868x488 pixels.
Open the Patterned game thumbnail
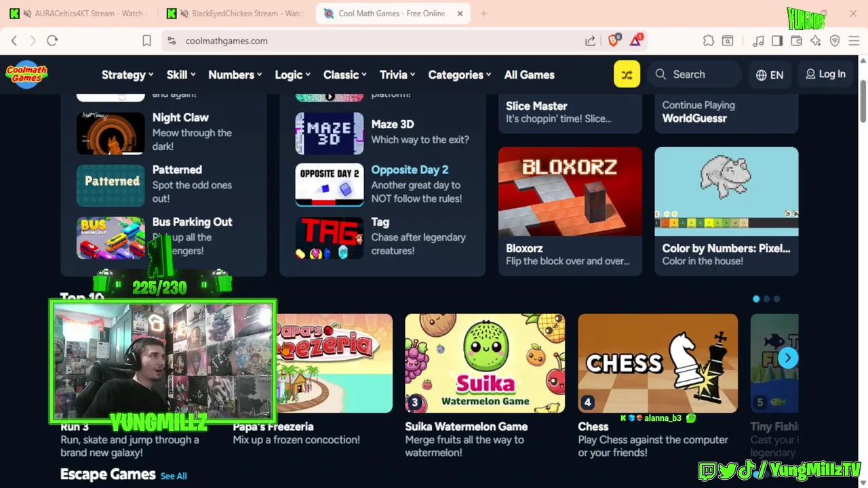coord(111,185)
